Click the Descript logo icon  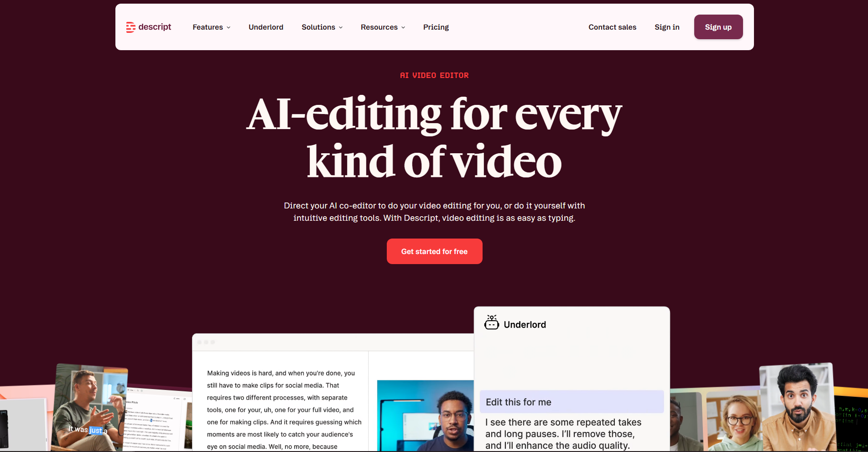[131, 27]
